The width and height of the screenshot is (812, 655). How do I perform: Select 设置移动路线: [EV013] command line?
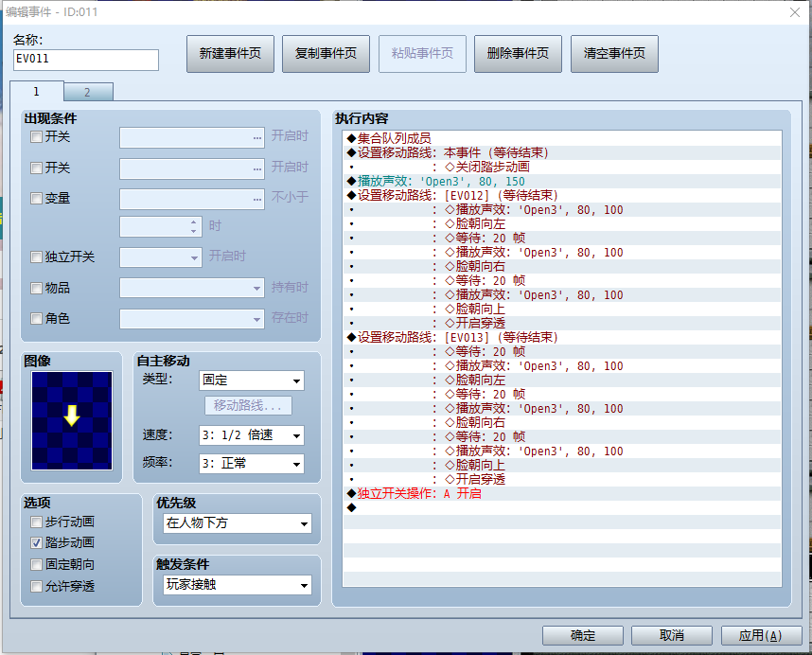click(x=562, y=338)
